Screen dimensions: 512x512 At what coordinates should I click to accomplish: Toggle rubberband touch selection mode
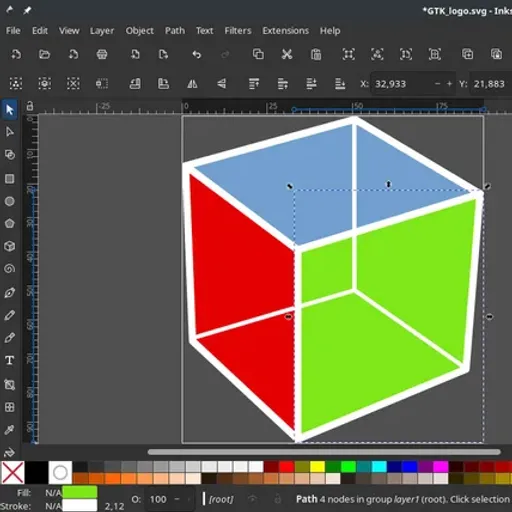tap(102, 83)
